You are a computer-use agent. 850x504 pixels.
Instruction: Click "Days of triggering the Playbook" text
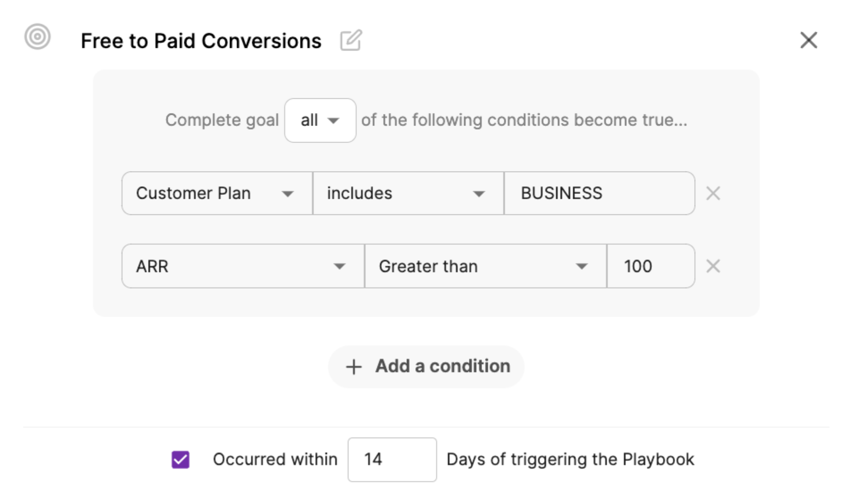coord(570,459)
